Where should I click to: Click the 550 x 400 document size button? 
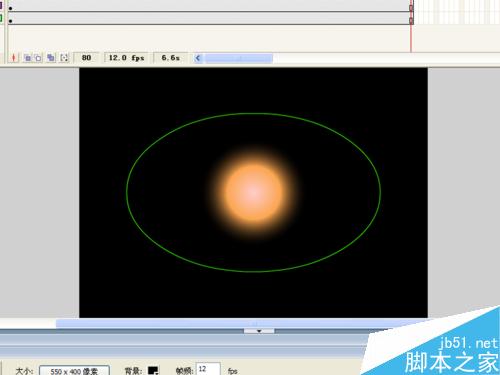(74, 370)
